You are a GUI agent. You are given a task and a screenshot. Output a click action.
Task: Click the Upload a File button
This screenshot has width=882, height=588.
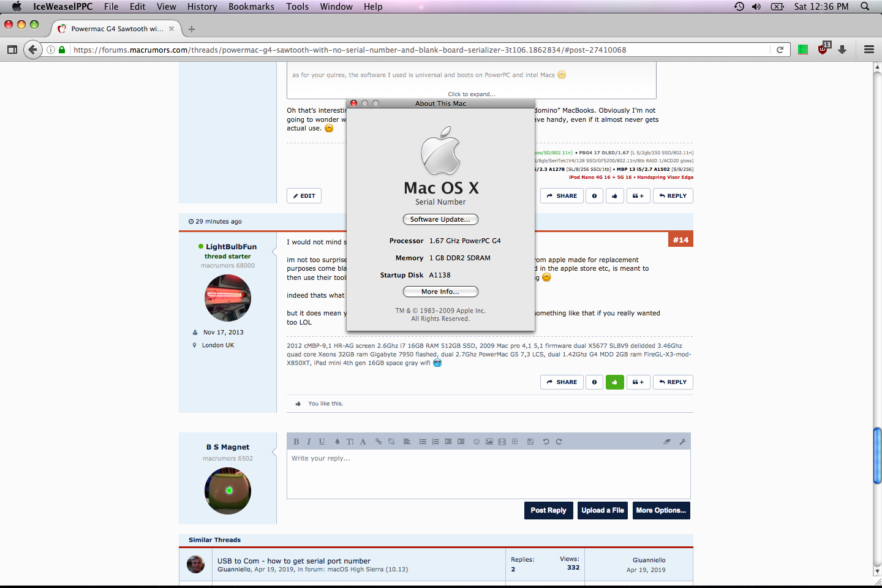(x=603, y=510)
